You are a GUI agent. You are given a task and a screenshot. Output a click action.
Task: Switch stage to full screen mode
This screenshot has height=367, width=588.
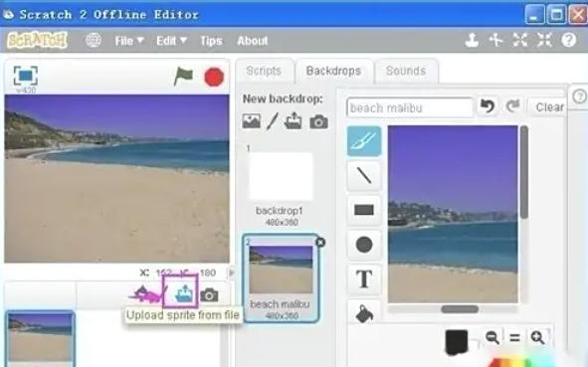(x=26, y=76)
